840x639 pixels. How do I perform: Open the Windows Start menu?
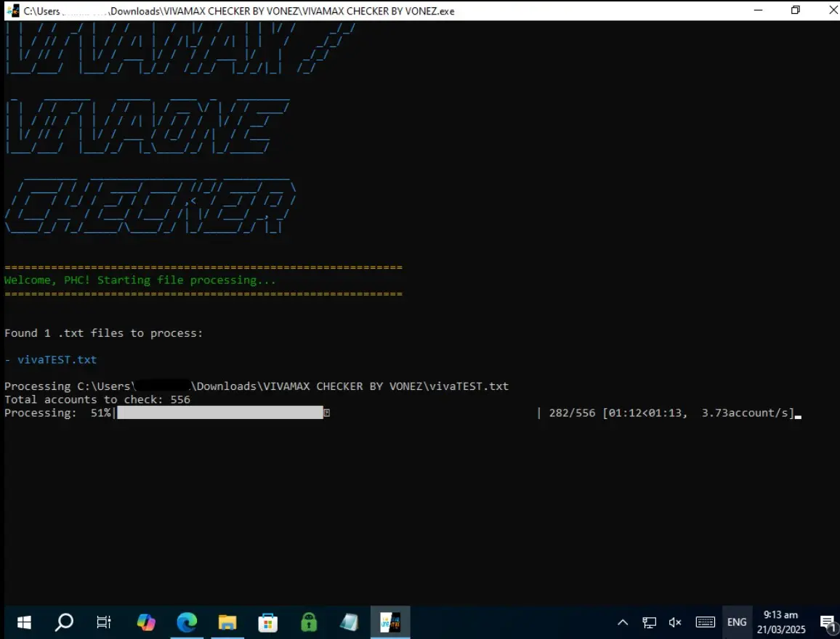pyautogui.click(x=24, y=622)
